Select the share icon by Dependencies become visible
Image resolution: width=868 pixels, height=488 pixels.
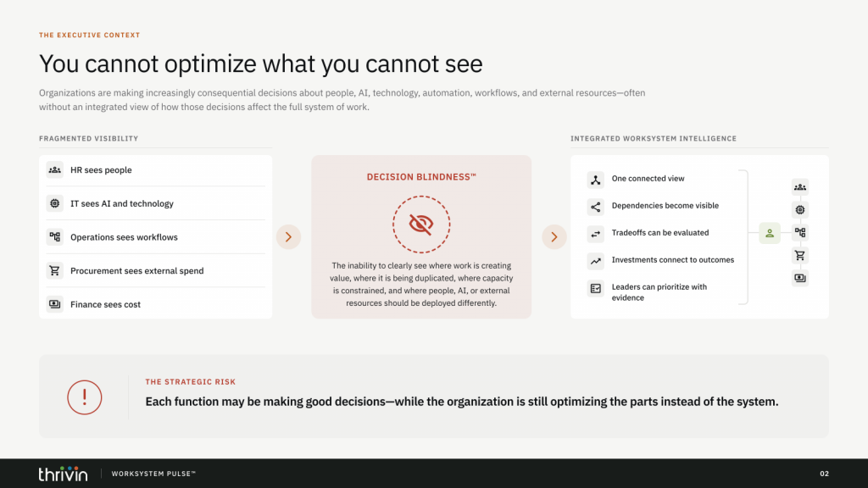tap(596, 207)
